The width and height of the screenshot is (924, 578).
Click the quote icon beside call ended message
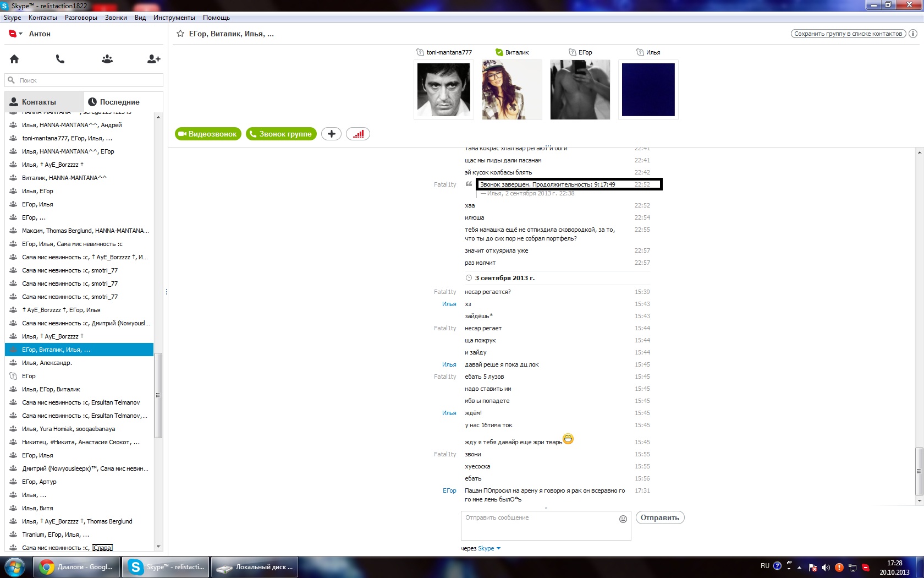click(469, 184)
